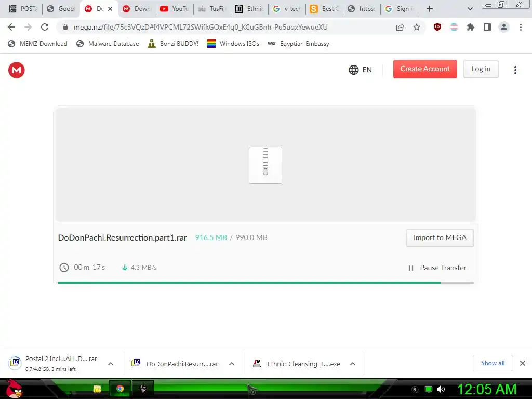Expand options for DoDonPachi rar download

point(232,364)
